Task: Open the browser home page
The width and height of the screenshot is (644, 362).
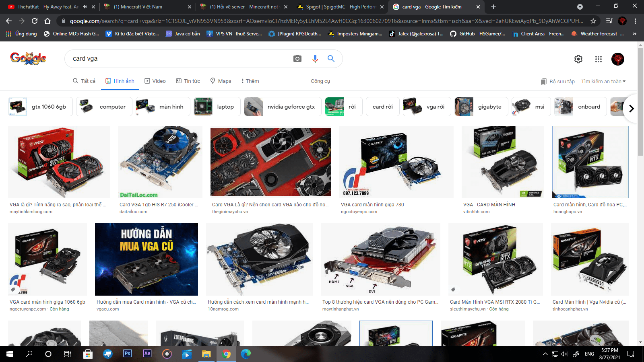Action: click(x=47, y=21)
